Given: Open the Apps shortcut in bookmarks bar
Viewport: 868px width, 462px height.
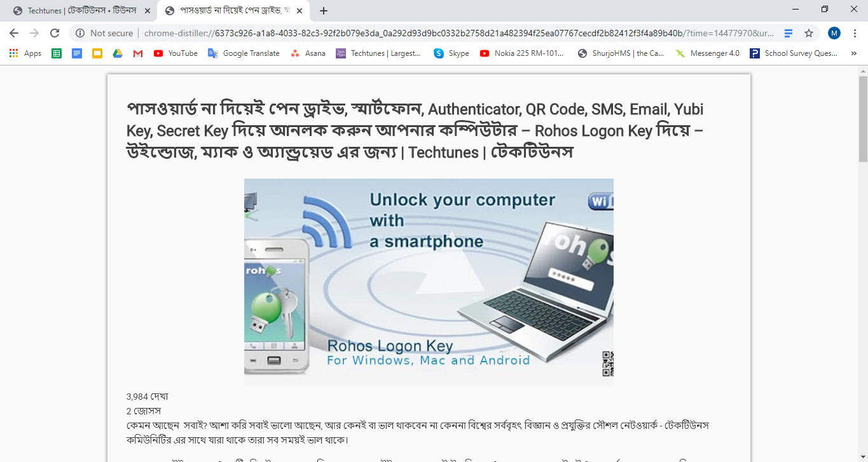Looking at the screenshot, I should point(25,53).
